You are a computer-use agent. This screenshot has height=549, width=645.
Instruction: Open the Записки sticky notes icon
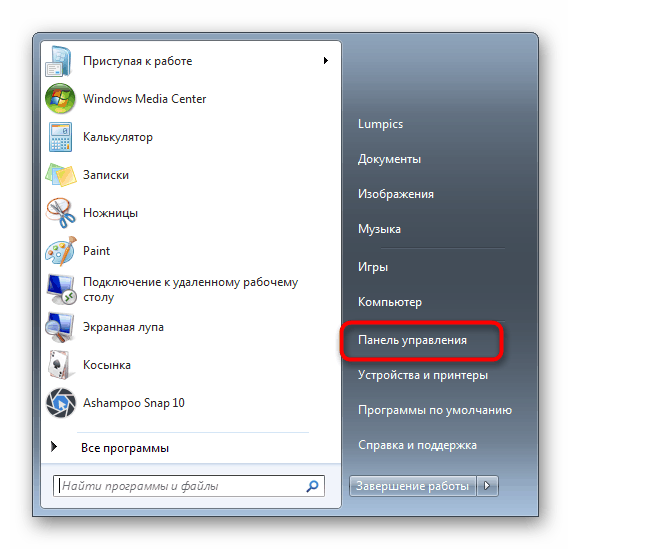tap(60, 175)
